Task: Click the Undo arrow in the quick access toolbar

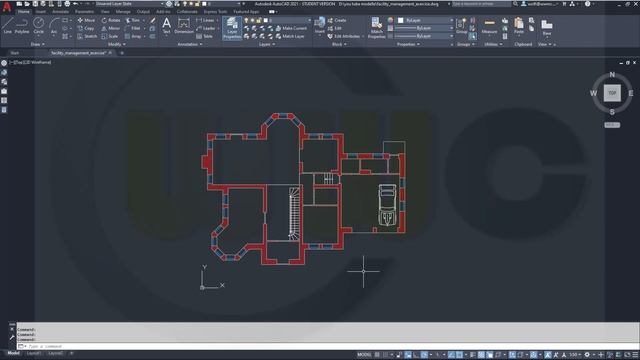Action: click(x=75, y=4)
